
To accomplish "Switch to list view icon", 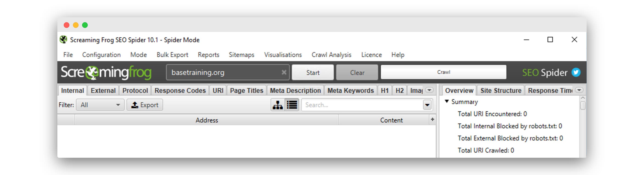I will tap(292, 105).
